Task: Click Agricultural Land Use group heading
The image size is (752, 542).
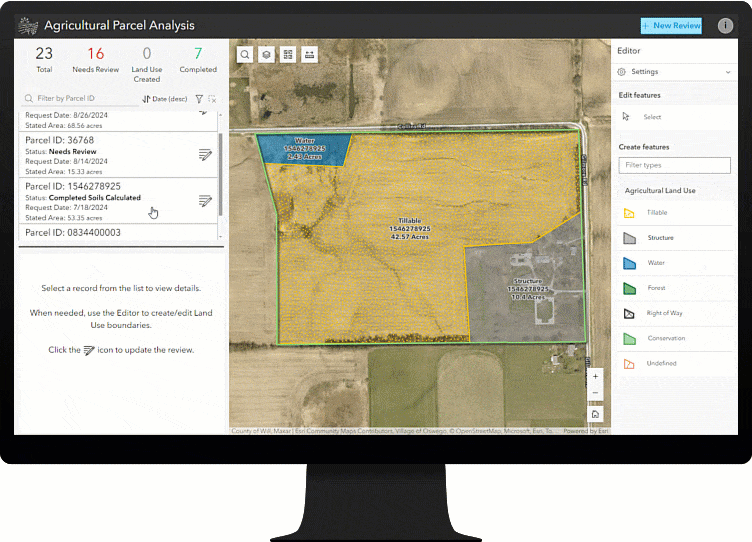Action: point(660,190)
